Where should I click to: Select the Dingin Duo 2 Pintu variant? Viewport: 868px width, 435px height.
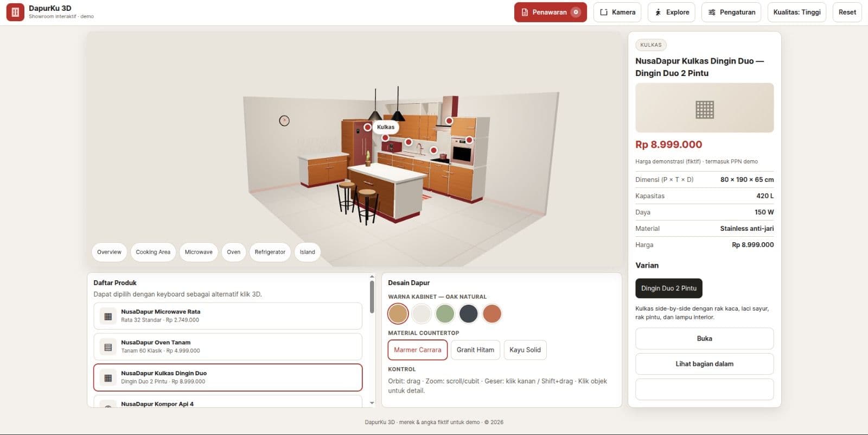[669, 288]
